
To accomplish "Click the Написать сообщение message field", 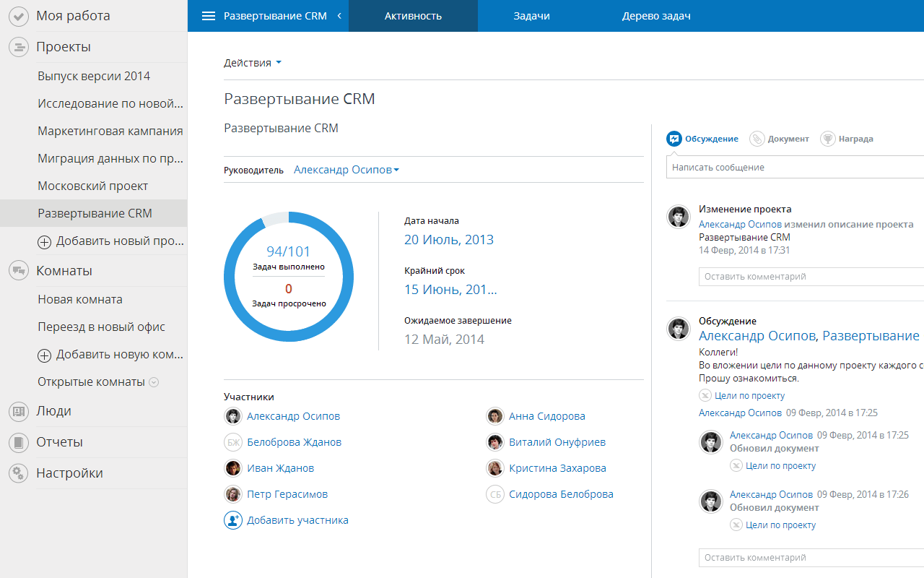I will [x=795, y=167].
